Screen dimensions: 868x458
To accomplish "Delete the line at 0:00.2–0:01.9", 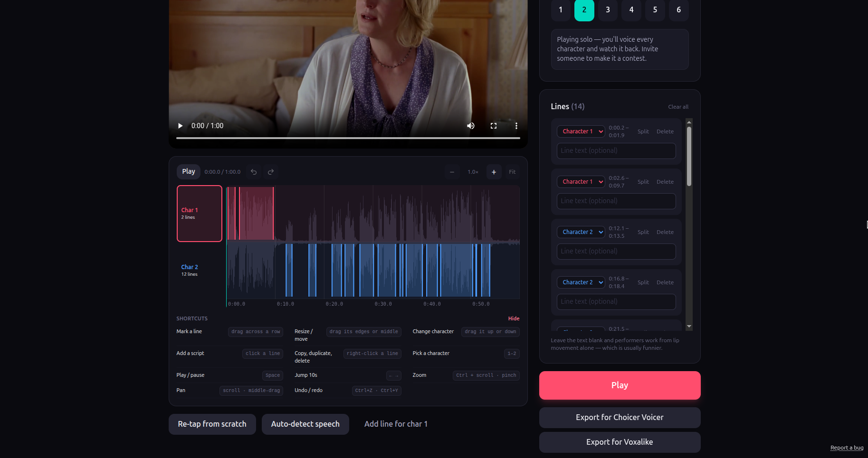I will pyautogui.click(x=665, y=131).
